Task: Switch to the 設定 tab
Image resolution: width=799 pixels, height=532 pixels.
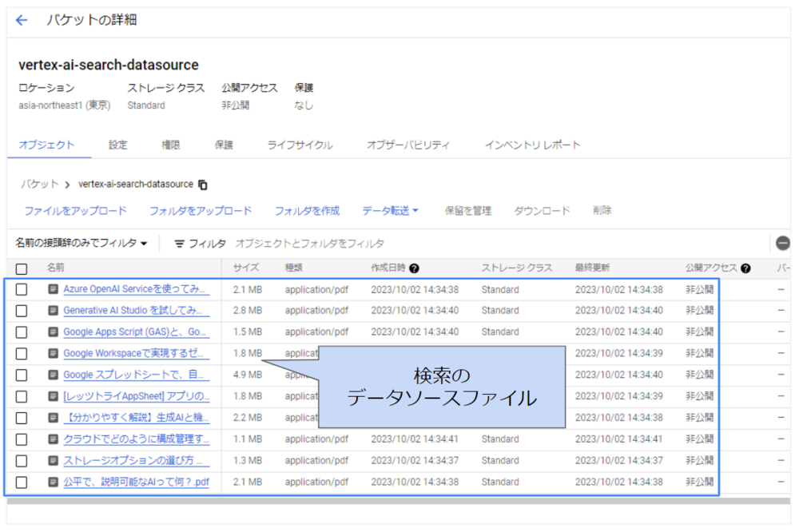Action: click(x=118, y=145)
